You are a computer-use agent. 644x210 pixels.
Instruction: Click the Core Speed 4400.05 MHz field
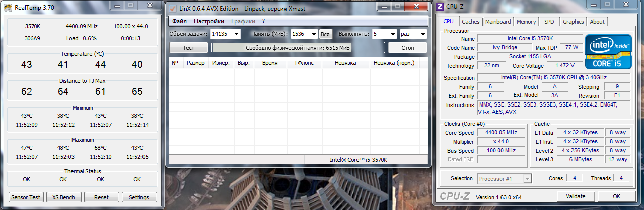pos(501,133)
